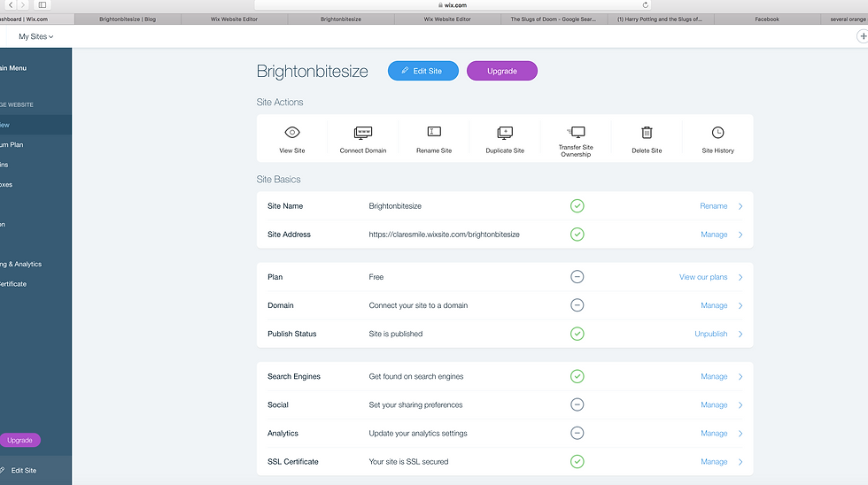Screen dimensions: 868x485
Task: Click chevron arrow in Social row
Action: click(740, 404)
